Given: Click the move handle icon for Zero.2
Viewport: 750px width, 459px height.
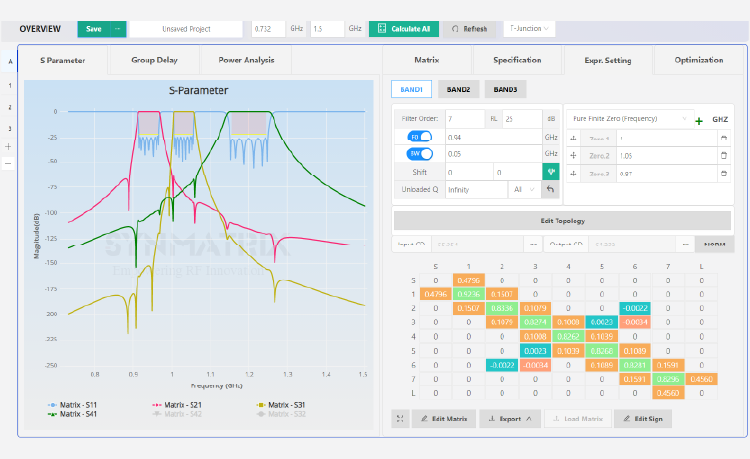Looking at the screenshot, I should click(574, 155).
